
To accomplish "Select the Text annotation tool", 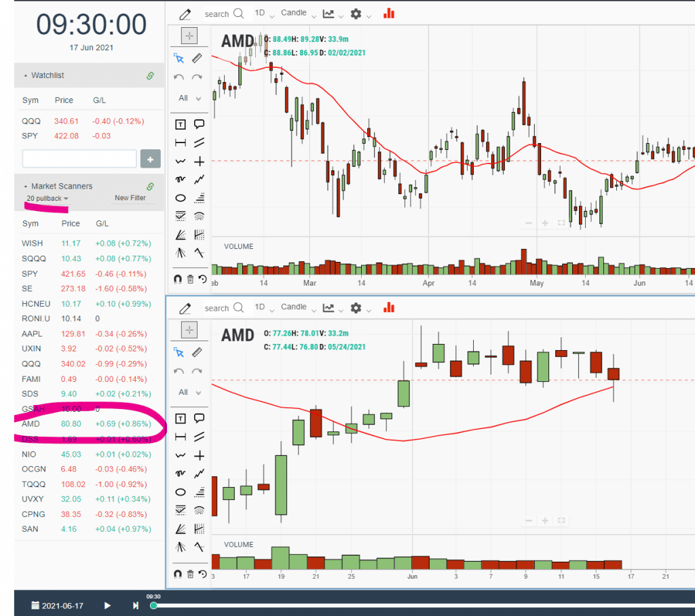I will (180, 124).
